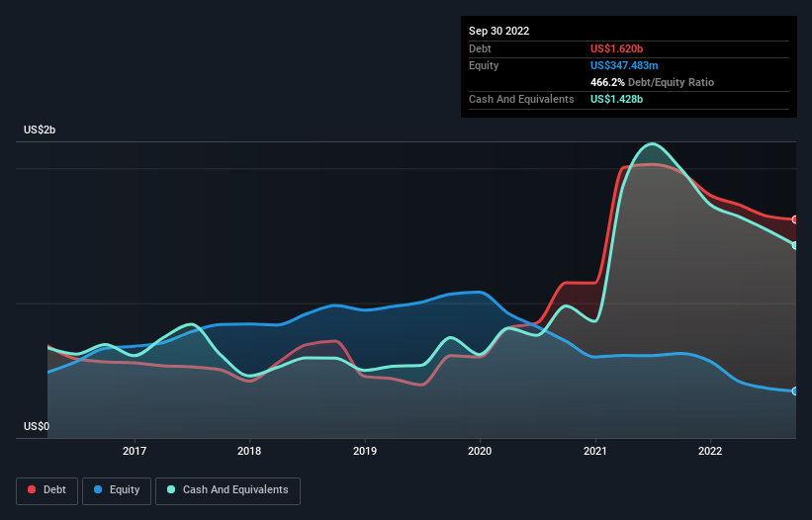Toggle the Equity legend button
The width and height of the screenshot is (812, 520).
pos(117,490)
